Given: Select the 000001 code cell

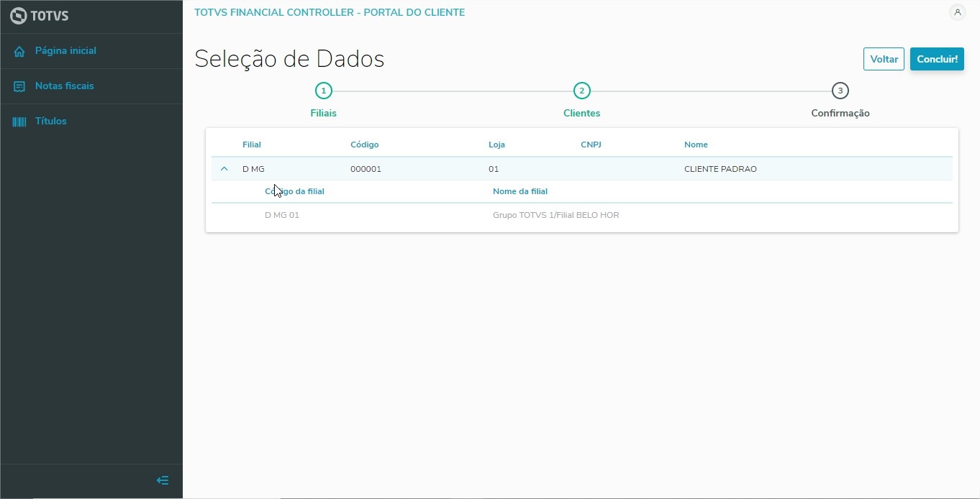Looking at the screenshot, I should (366, 169).
